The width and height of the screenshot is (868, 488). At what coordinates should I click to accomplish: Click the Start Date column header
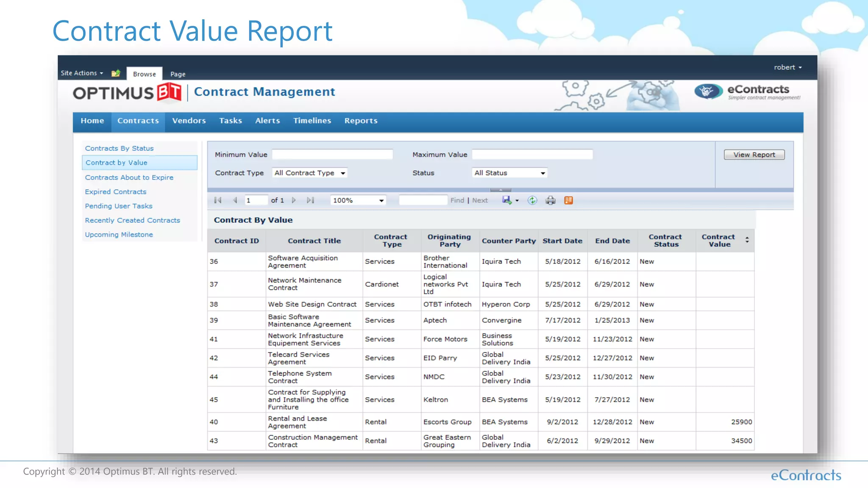[x=562, y=241]
